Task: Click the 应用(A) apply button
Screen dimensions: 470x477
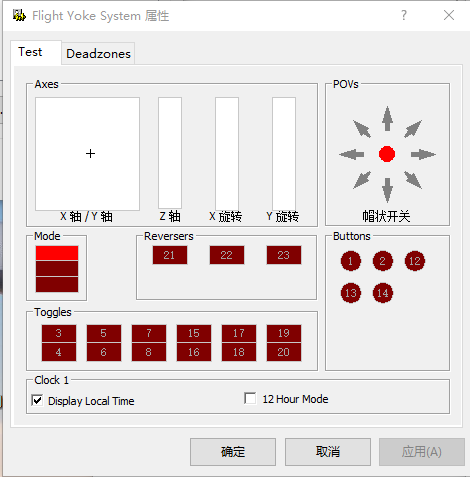Action: pos(422,452)
